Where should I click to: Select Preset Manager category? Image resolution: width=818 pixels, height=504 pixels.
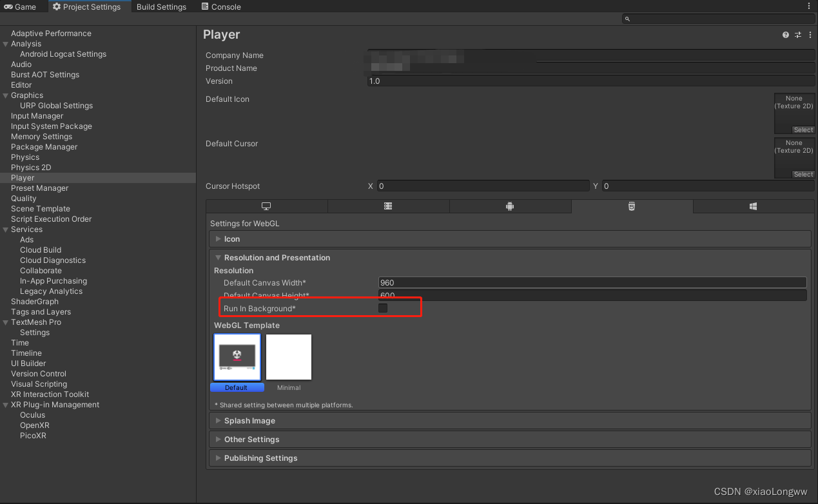39,188
